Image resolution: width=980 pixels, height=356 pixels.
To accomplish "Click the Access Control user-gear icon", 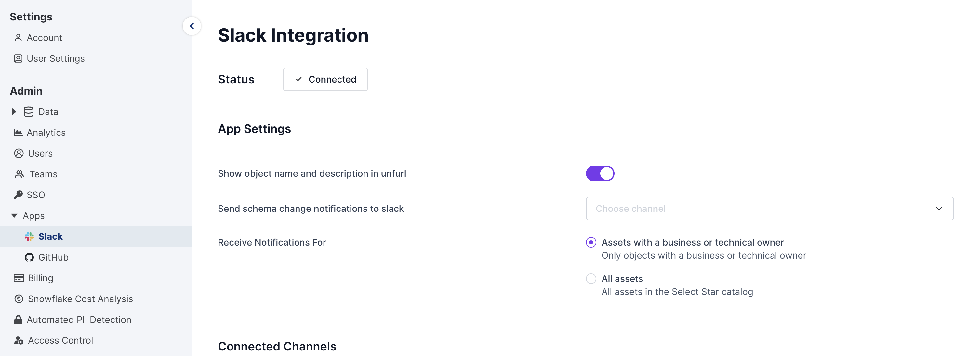I will point(19,340).
